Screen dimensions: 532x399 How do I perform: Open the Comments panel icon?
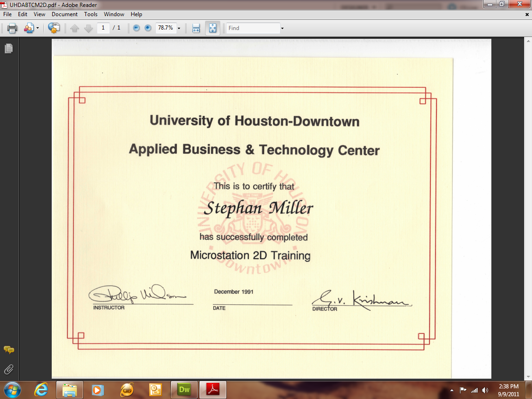point(9,349)
